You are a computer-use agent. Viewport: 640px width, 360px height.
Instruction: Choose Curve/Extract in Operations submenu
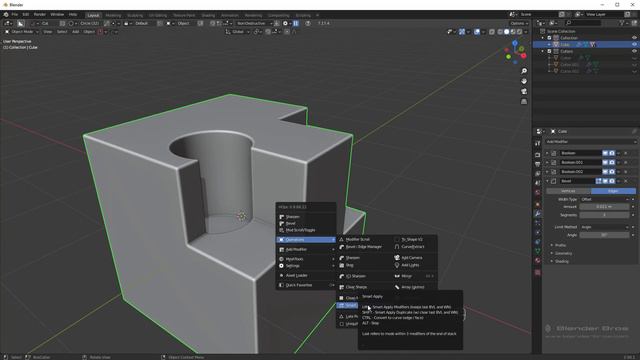413,247
